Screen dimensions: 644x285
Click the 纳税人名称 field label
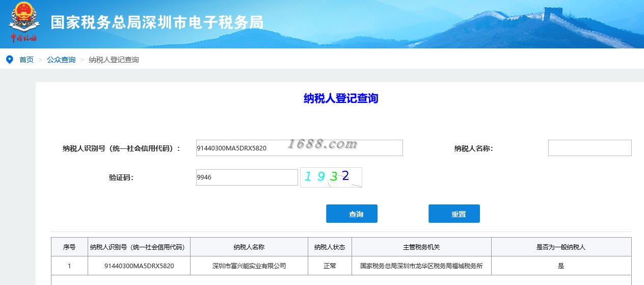(473, 148)
